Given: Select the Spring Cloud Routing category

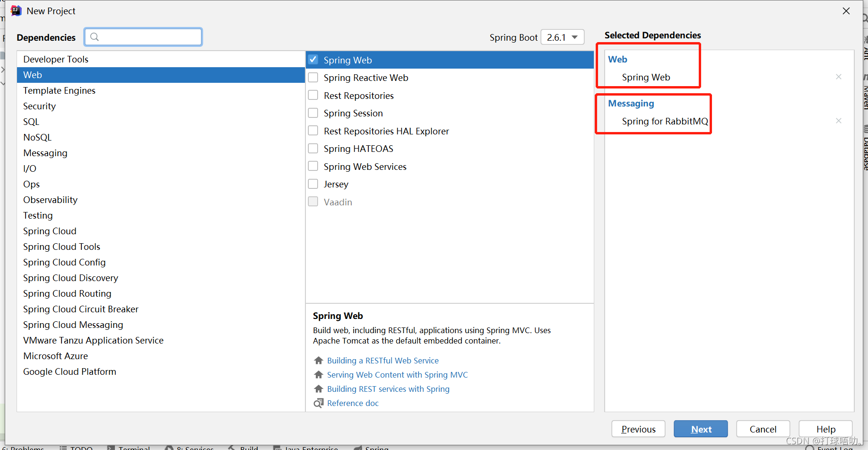Looking at the screenshot, I should (161, 293).
